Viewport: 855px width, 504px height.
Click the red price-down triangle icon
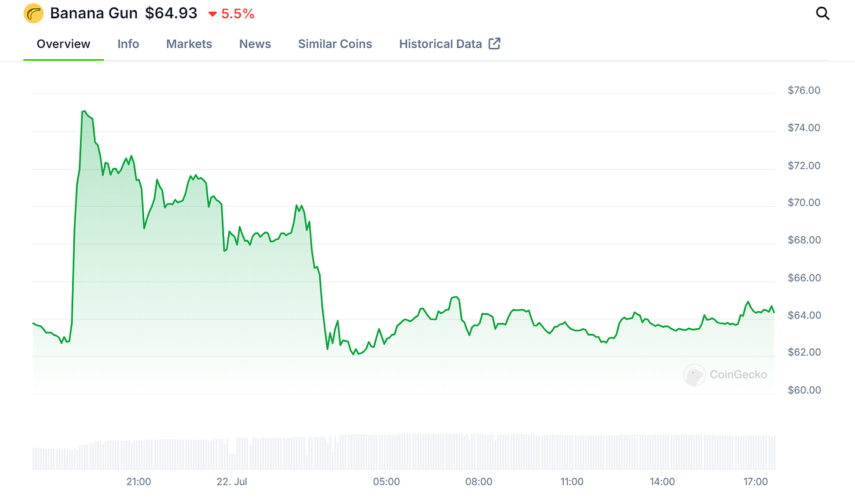[213, 14]
